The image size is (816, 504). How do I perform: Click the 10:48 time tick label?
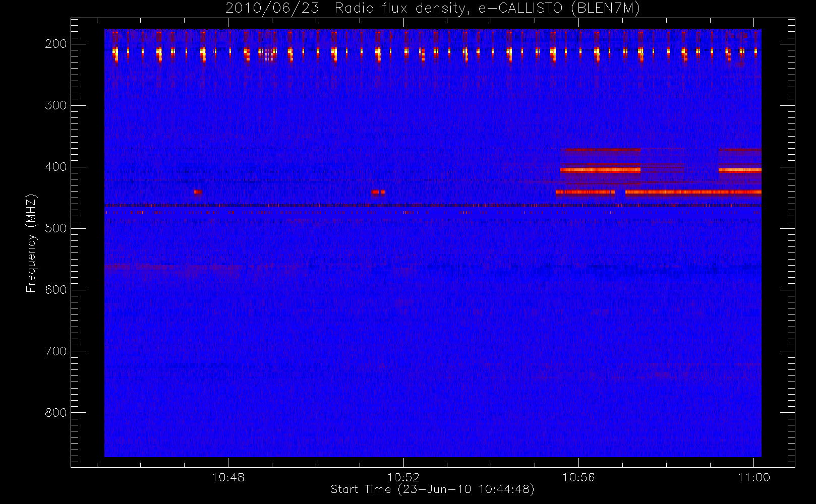(228, 477)
